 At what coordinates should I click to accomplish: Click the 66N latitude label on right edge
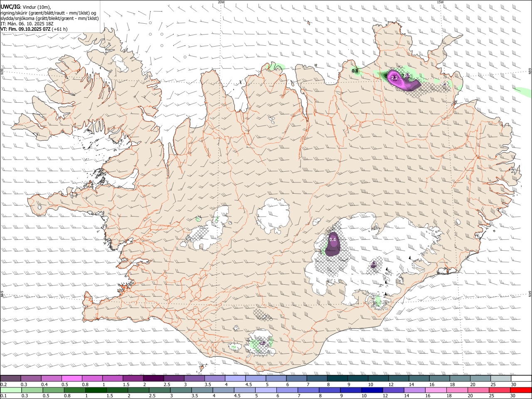530,71
